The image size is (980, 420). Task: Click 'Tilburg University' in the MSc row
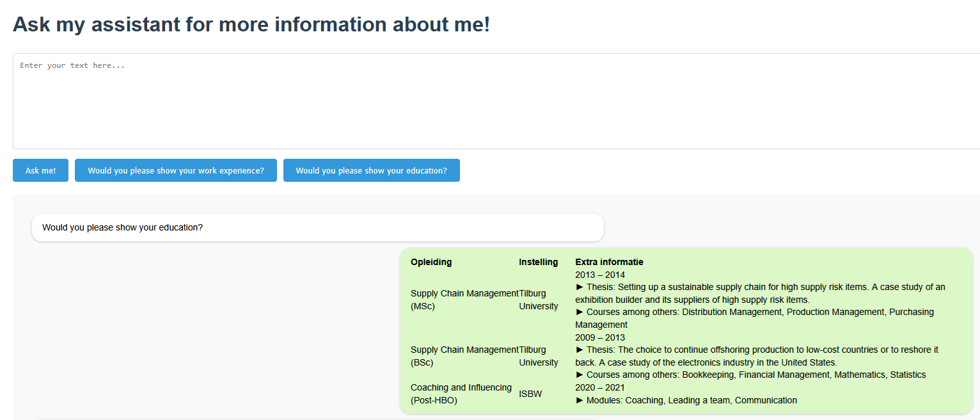click(x=538, y=300)
